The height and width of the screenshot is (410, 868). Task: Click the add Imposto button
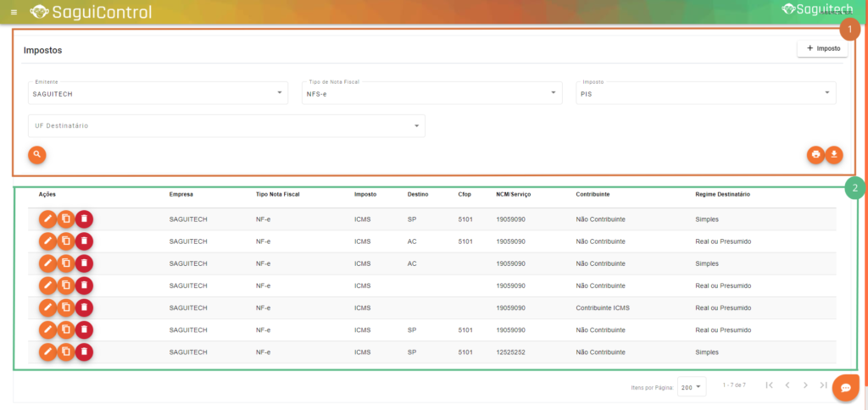[x=822, y=49]
